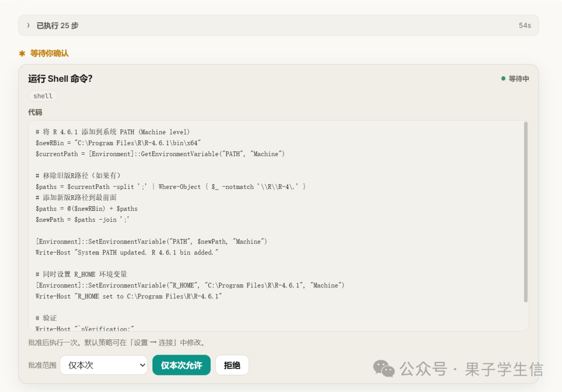Screen dimensions: 562x392
Task: Click the Write-Host System PATH updated line
Action: (x=127, y=252)
